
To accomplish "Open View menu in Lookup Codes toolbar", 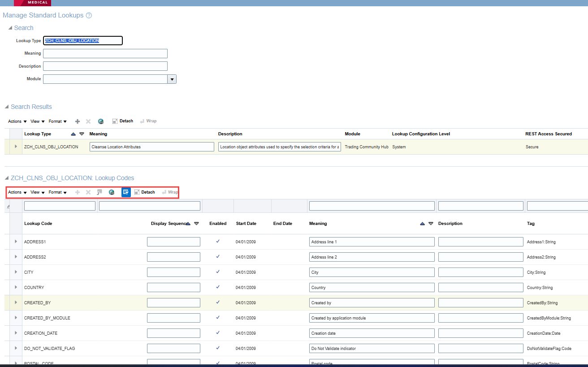I will coord(38,192).
